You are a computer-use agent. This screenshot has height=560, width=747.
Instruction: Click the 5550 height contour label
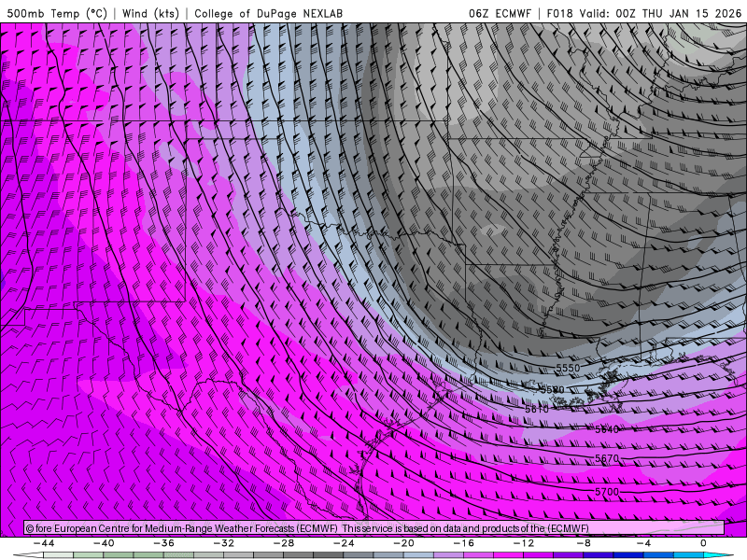(568, 369)
